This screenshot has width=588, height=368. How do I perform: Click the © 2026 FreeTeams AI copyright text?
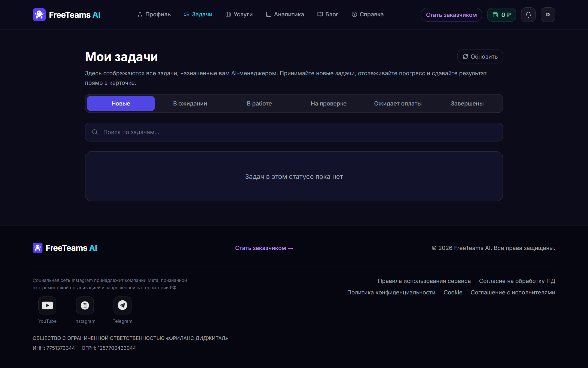click(493, 248)
